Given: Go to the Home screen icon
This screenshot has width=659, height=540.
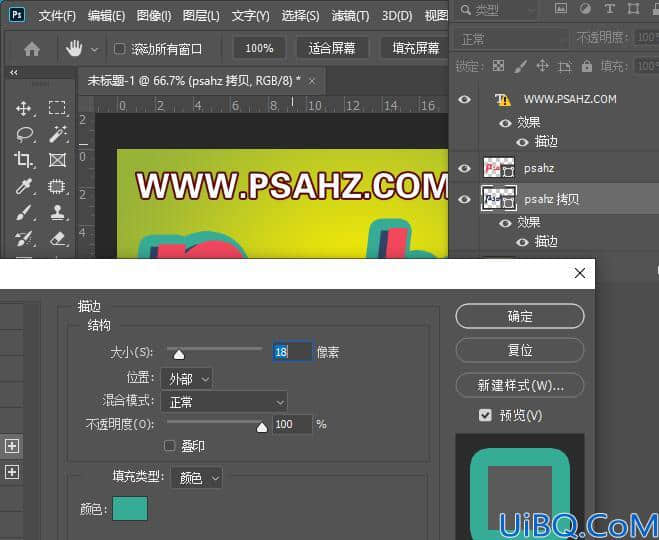Looking at the screenshot, I should coord(32,49).
